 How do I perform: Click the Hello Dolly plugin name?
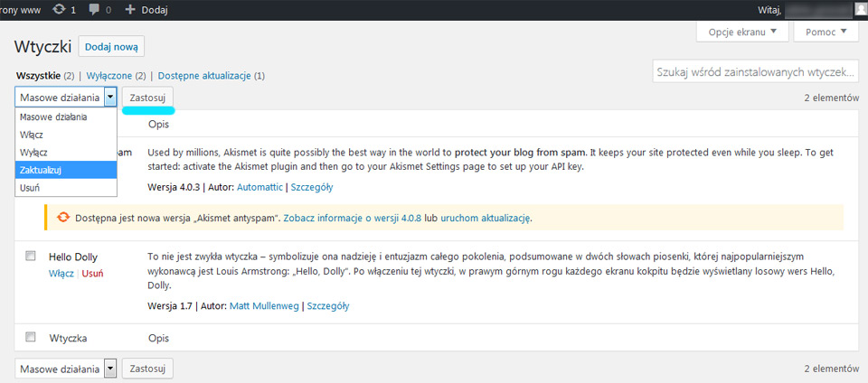point(73,257)
